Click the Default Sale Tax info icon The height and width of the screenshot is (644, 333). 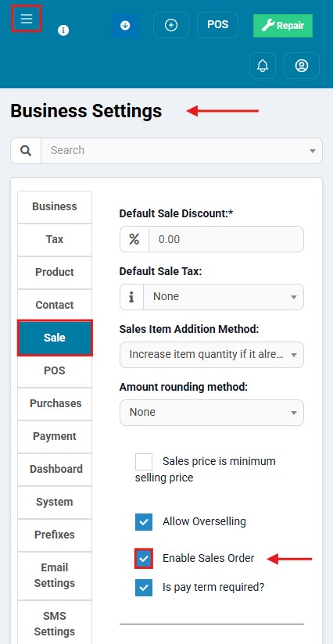point(131,297)
